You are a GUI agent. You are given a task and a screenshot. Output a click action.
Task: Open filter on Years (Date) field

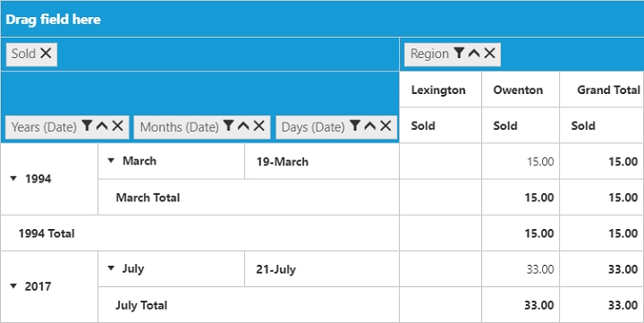point(87,126)
